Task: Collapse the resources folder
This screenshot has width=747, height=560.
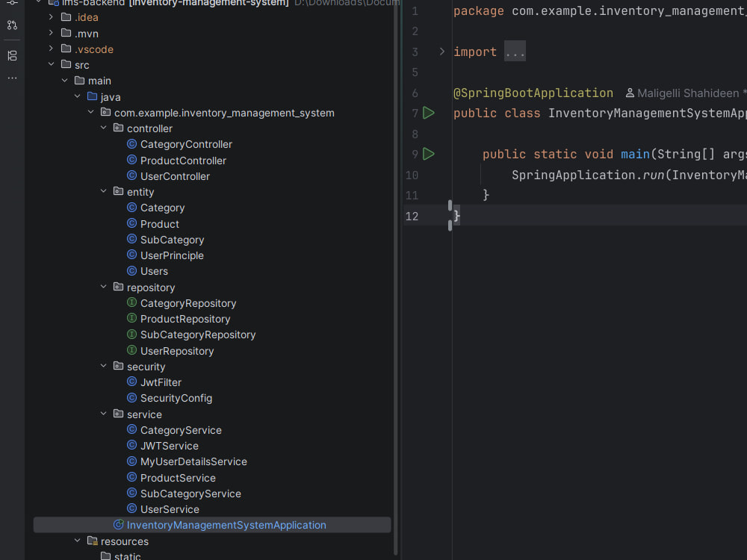Action: [x=77, y=541]
